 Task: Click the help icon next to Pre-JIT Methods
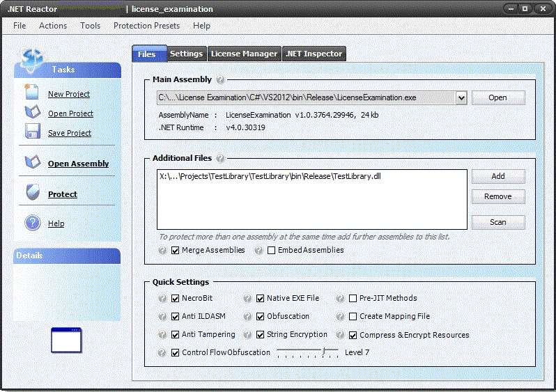(x=340, y=299)
